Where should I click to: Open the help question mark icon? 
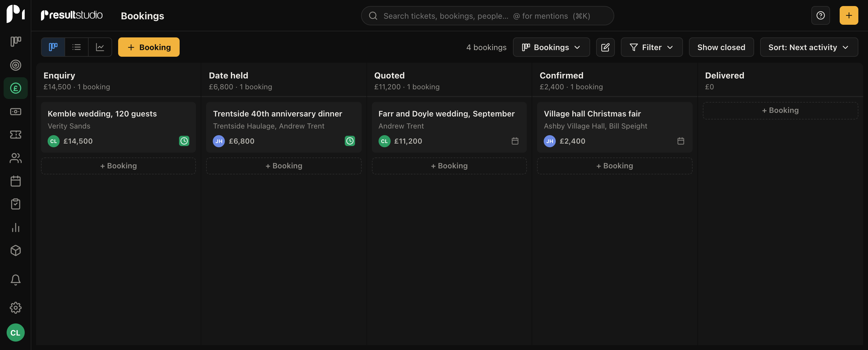[820, 15]
